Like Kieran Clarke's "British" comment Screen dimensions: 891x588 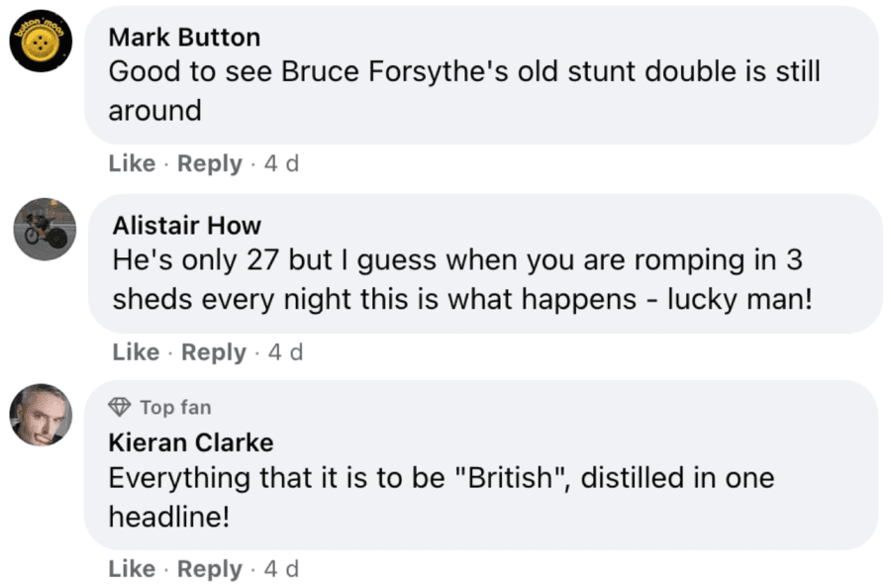133,569
